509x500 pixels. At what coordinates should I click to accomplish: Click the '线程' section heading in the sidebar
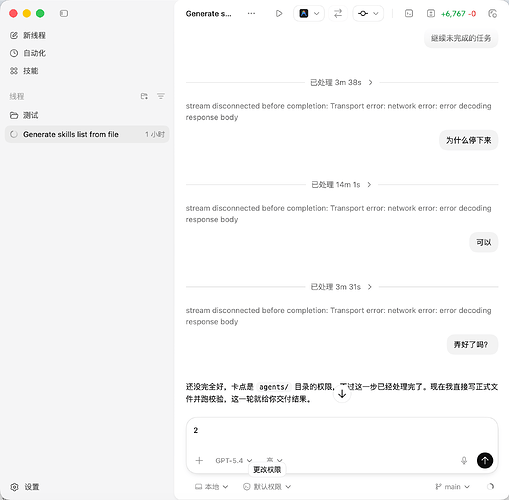(17, 96)
